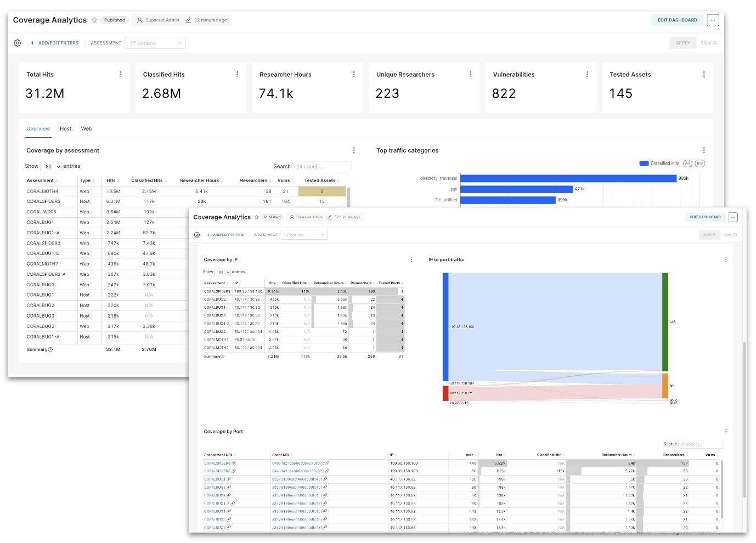Toggle Classified Hits legend series
This screenshot has height=543, width=756.
click(659, 163)
